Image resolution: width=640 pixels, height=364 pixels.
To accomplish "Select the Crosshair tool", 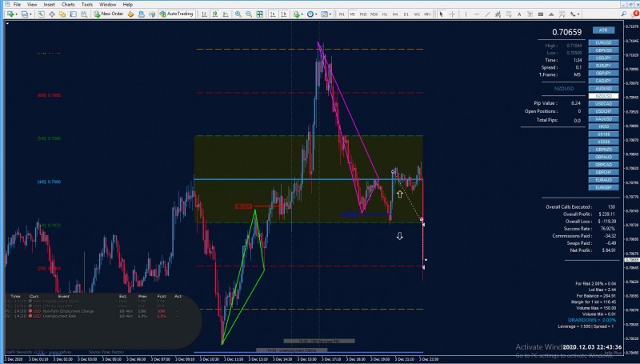I will coord(452,14).
